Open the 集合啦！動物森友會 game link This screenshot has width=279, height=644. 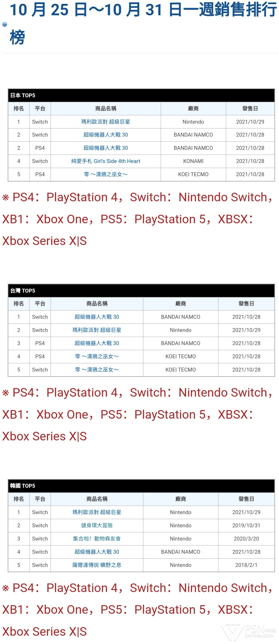click(x=97, y=539)
